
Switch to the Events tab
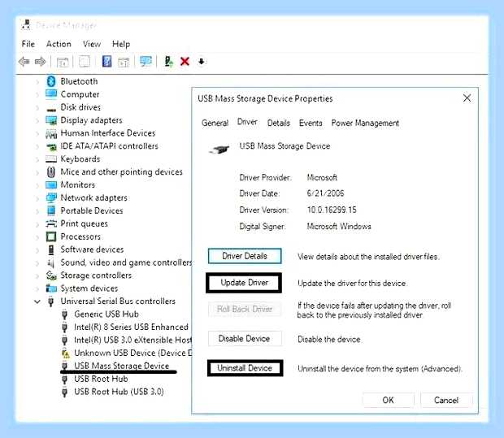click(311, 123)
